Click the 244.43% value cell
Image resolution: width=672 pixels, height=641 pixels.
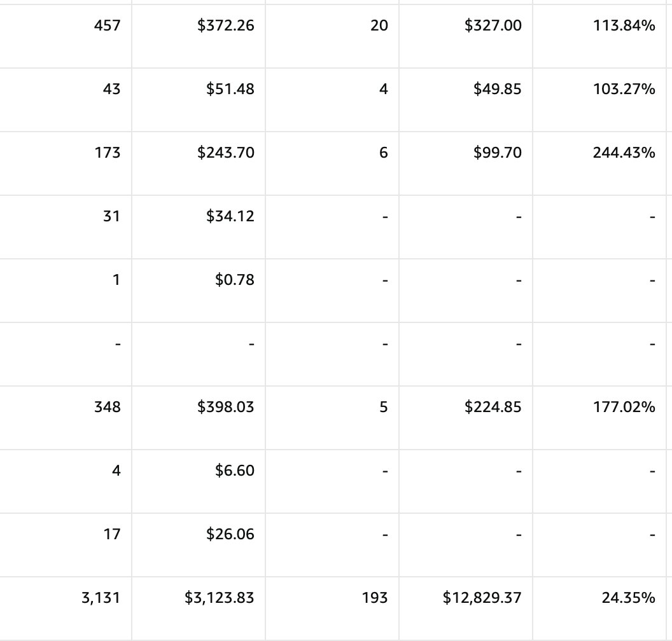[599, 163]
